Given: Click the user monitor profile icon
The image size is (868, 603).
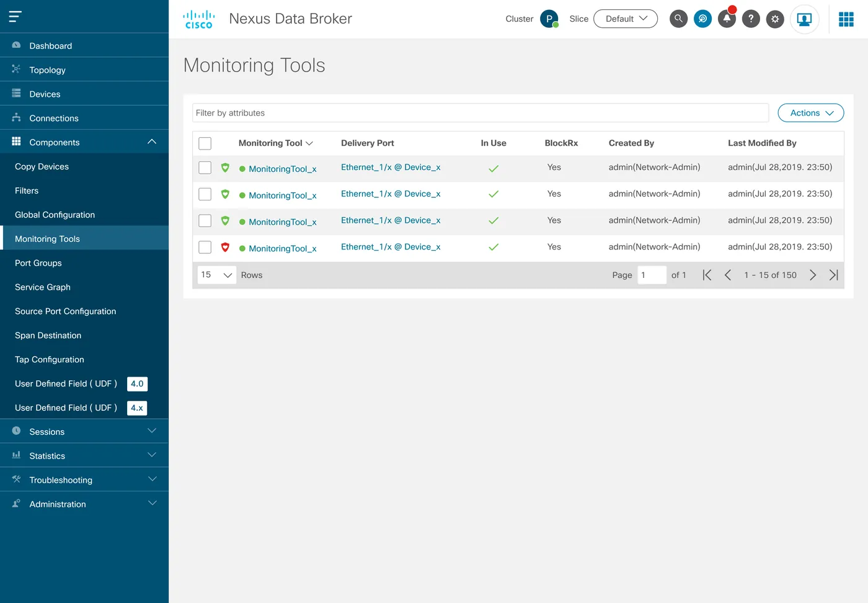Looking at the screenshot, I should 805,19.
